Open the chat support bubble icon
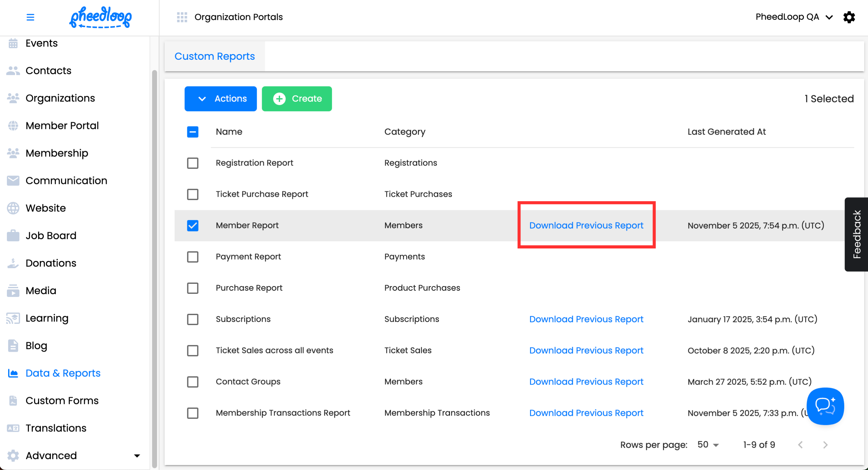 [825, 406]
